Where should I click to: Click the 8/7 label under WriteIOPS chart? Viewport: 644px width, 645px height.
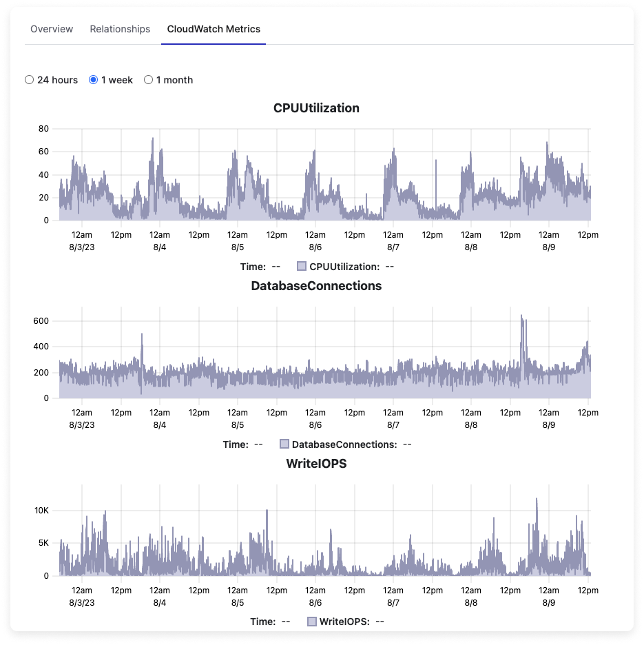tap(393, 603)
